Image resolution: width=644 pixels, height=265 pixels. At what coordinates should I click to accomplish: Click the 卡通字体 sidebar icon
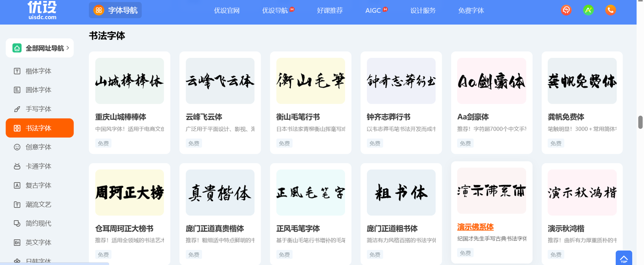coord(17,166)
